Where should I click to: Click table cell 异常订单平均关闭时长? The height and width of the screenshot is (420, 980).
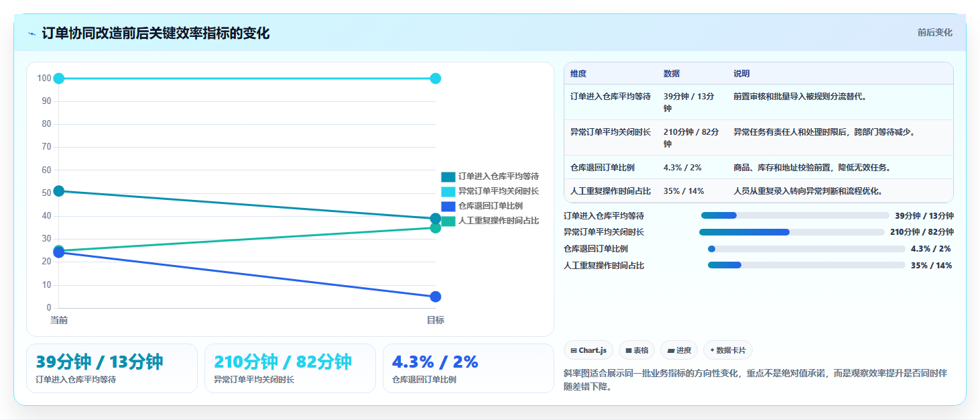click(611, 138)
